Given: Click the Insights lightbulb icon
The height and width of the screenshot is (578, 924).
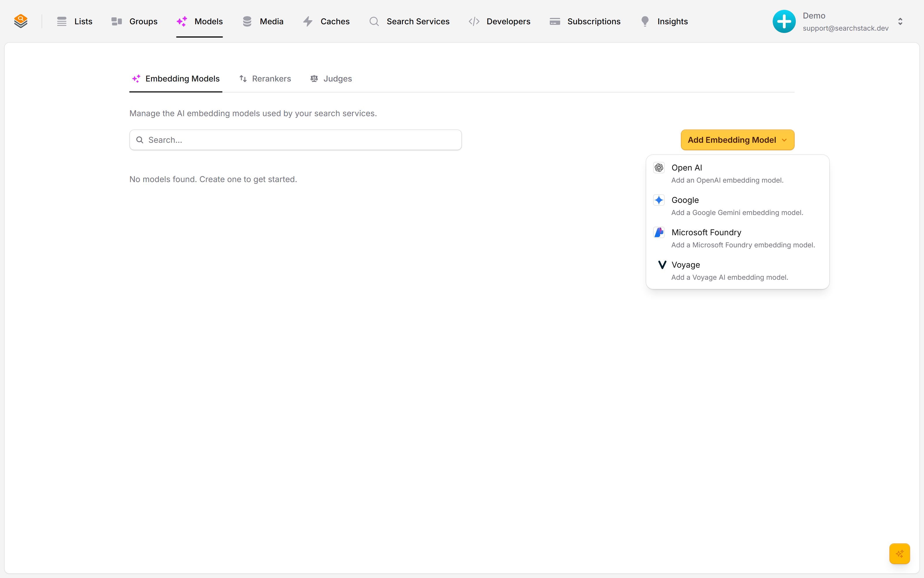Looking at the screenshot, I should click(645, 21).
